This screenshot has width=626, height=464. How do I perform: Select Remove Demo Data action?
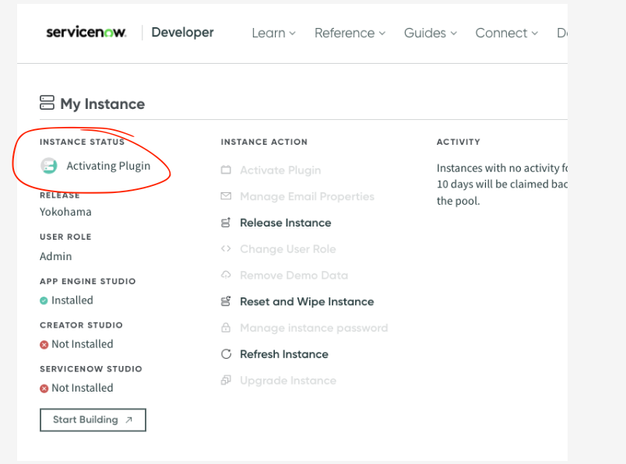[294, 275]
